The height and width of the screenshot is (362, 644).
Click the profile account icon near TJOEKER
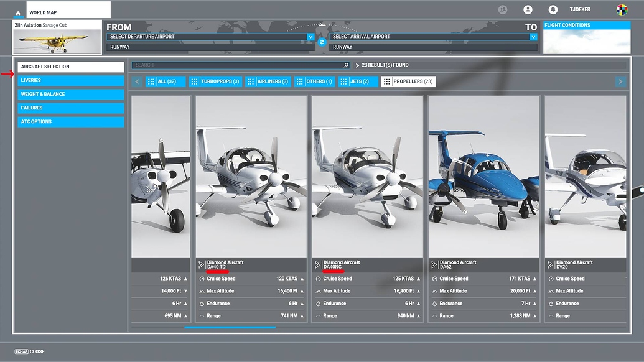528,9
